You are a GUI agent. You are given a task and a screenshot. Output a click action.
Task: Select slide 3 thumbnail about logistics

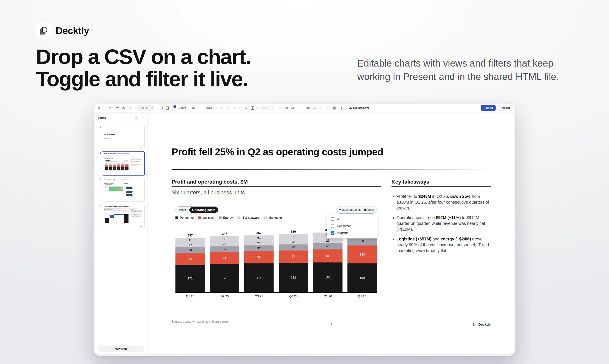coord(123,190)
